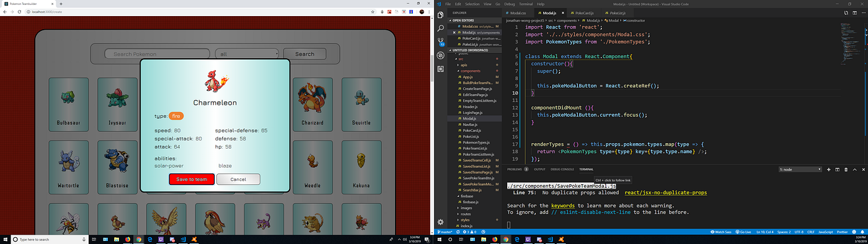Open the notifications bell in the status bar
Screen dimensions: 868x244
pos(862,232)
